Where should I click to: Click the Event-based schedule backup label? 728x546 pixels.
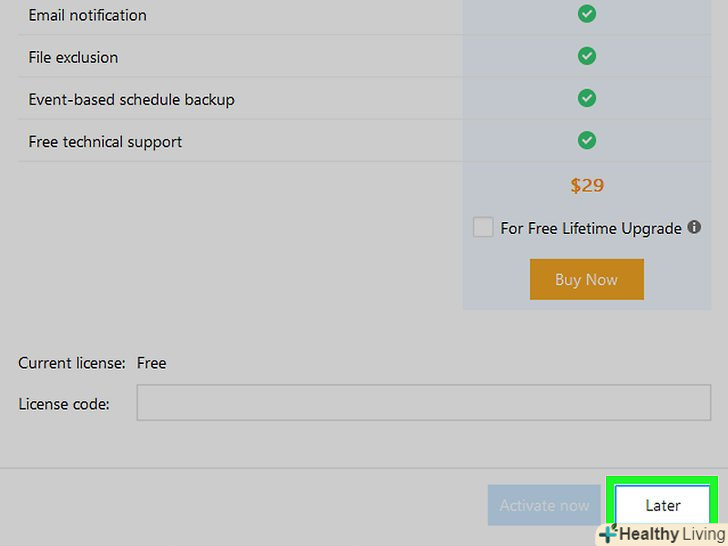tap(131, 99)
